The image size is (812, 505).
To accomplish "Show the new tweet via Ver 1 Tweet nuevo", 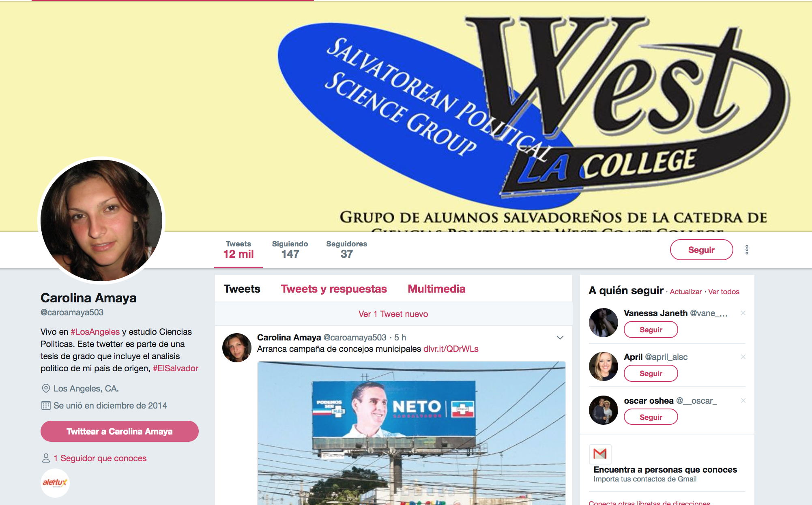I will point(393,314).
